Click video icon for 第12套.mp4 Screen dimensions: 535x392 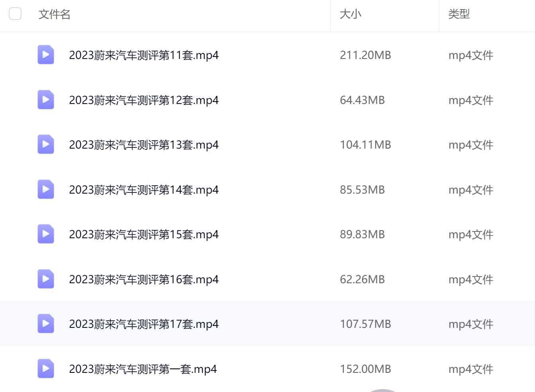tap(46, 100)
